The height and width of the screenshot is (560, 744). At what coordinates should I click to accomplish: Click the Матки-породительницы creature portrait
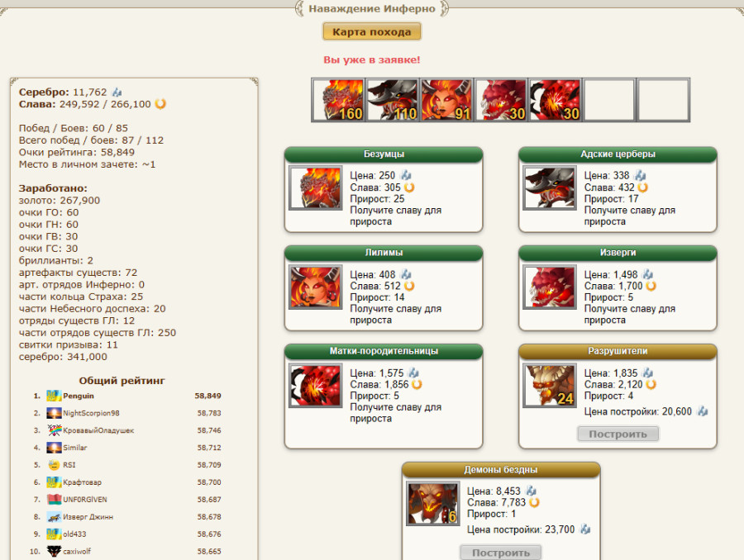click(316, 385)
